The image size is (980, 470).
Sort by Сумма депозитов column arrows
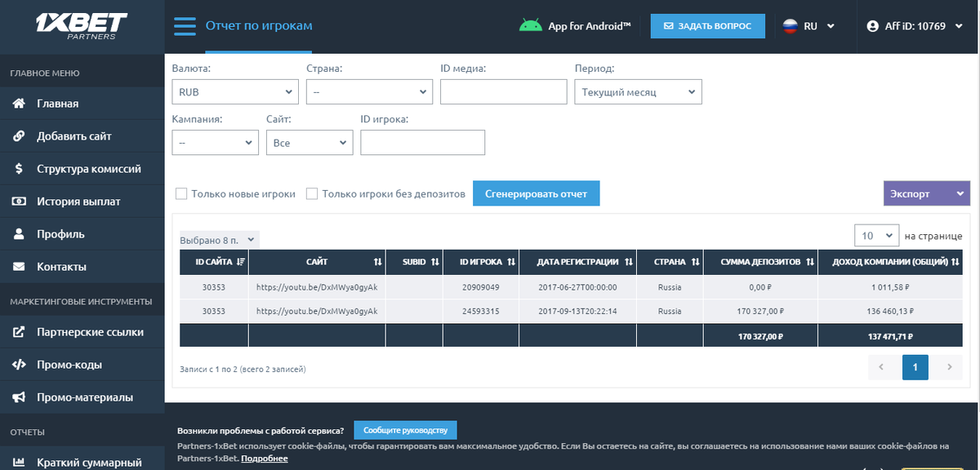tap(809, 262)
